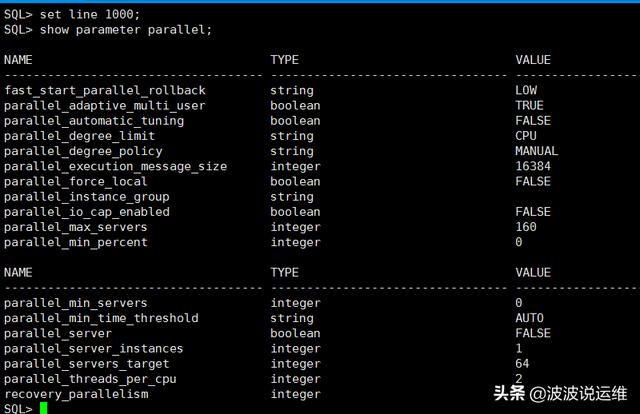Click the MANUAL value of parallel_degree_policy
The image size is (640, 414).
pyautogui.click(x=537, y=151)
